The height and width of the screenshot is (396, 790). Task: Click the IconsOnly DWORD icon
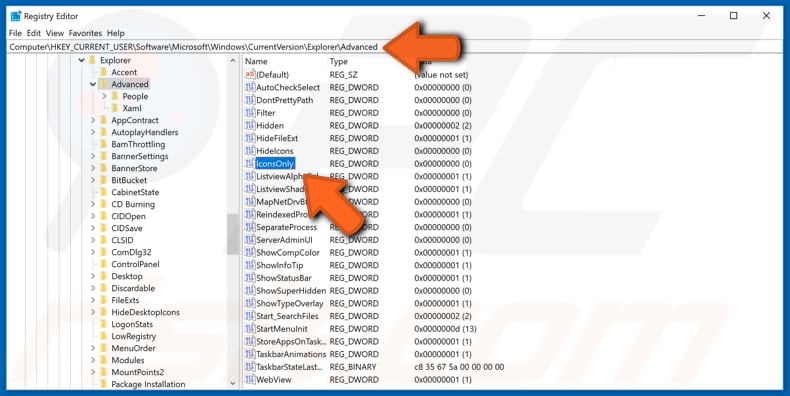[250, 164]
